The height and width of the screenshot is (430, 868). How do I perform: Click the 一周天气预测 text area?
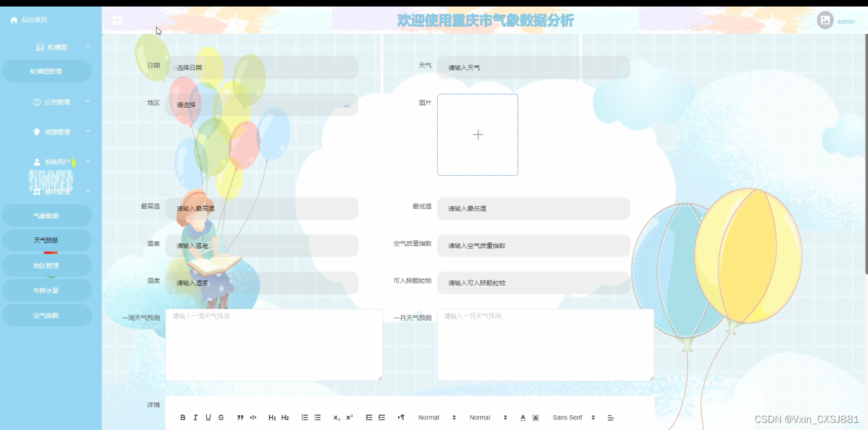274,345
